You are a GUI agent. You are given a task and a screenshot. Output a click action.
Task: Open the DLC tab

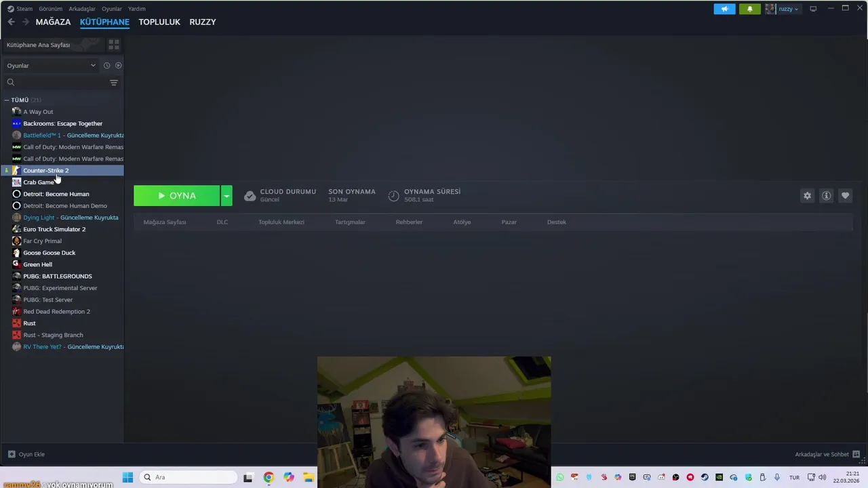tap(222, 222)
